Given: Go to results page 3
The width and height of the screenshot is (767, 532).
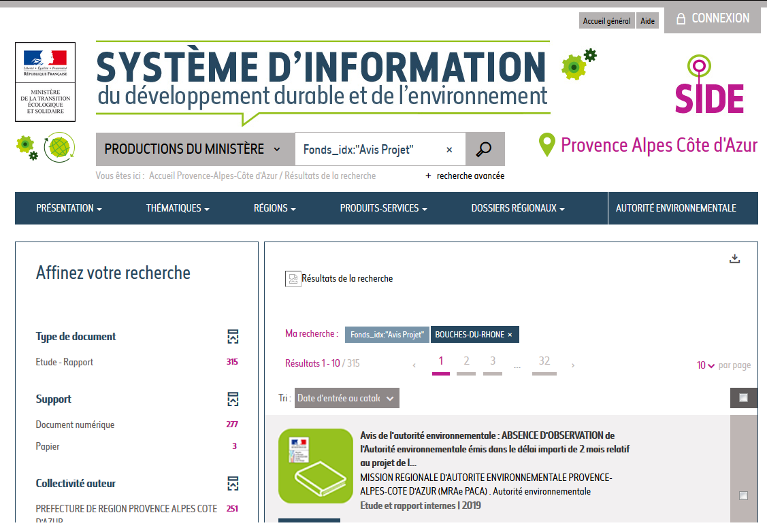Looking at the screenshot, I should [x=493, y=364].
